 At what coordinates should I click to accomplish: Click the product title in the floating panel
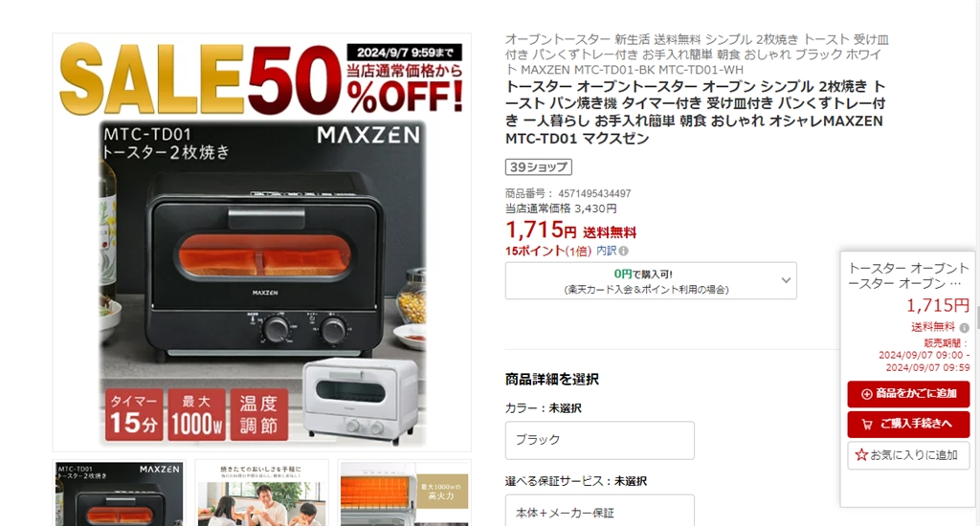pyautogui.click(x=908, y=275)
